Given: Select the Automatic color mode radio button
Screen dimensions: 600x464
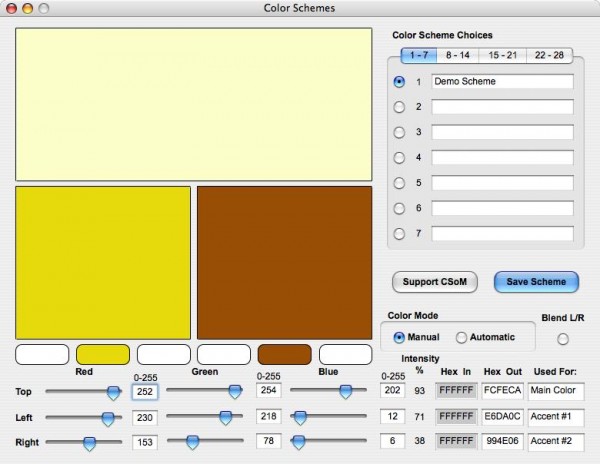Looking at the screenshot, I should point(461,337).
